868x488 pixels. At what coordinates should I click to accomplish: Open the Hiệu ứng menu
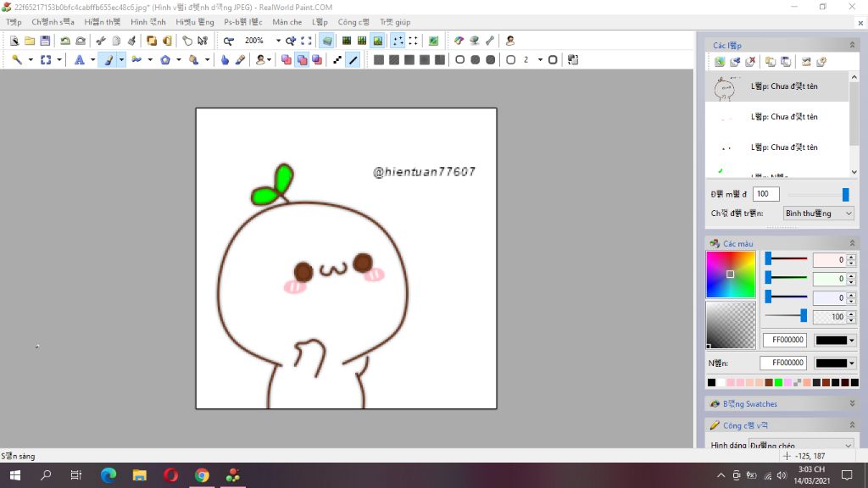pyautogui.click(x=194, y=22)
